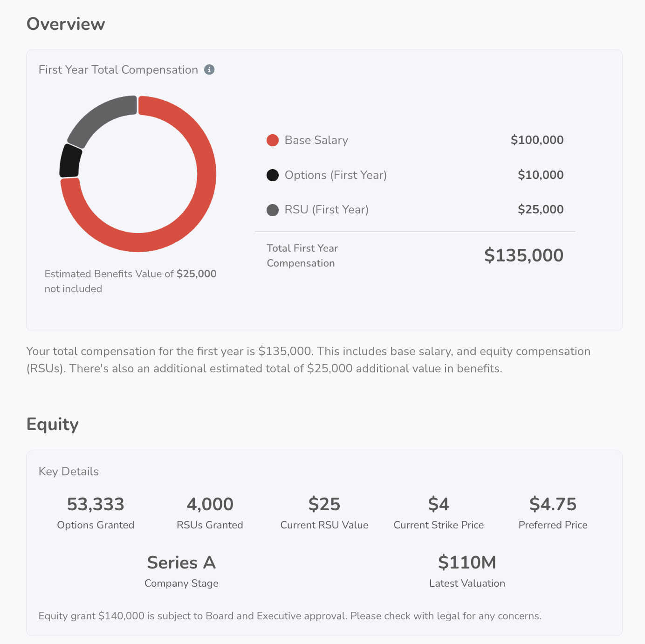The image size is (645, 644).
Task: Click the 4,000 RSUs Granted figure
Action: (210, 504)
